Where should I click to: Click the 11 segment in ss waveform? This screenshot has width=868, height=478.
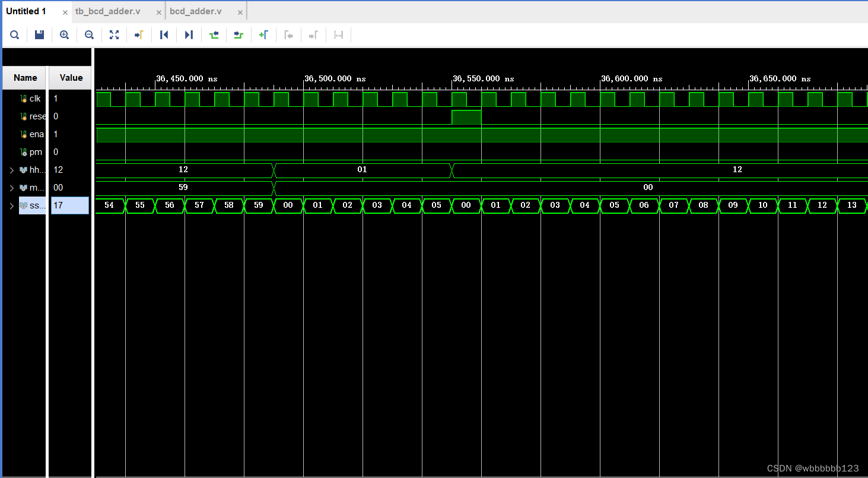click(793, 205)
